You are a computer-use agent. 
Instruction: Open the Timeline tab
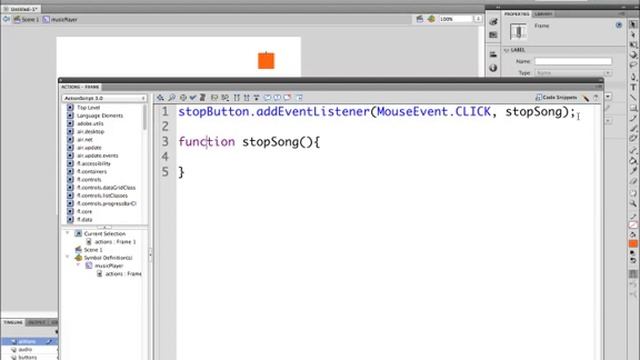pos(13,322)
